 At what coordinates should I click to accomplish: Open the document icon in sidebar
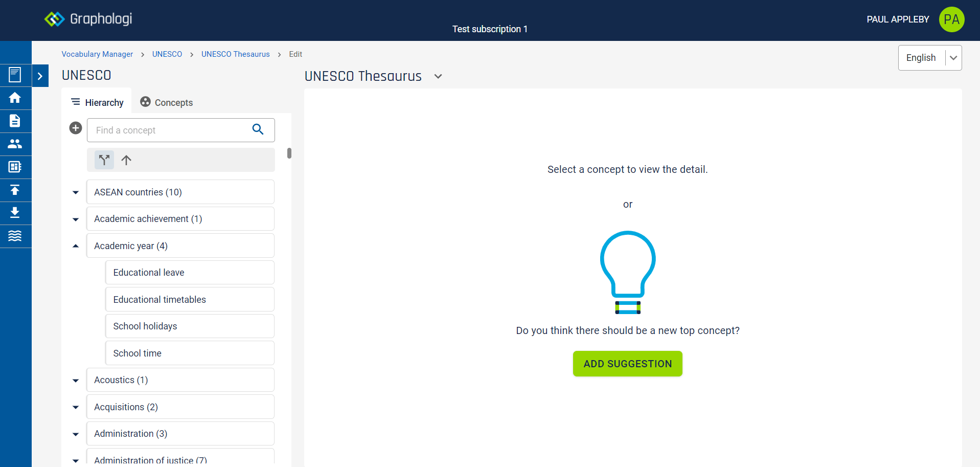pyautogui.click(x=15, y=121)
